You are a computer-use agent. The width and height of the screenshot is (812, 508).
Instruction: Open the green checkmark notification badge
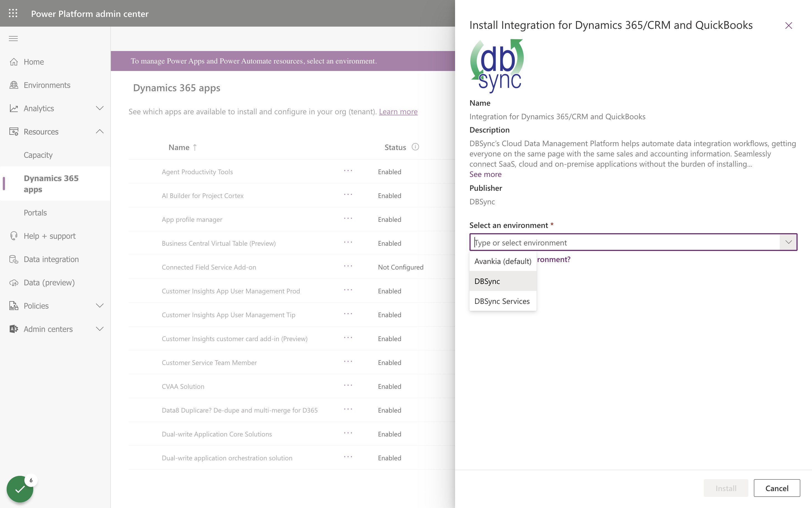[20, 489]
